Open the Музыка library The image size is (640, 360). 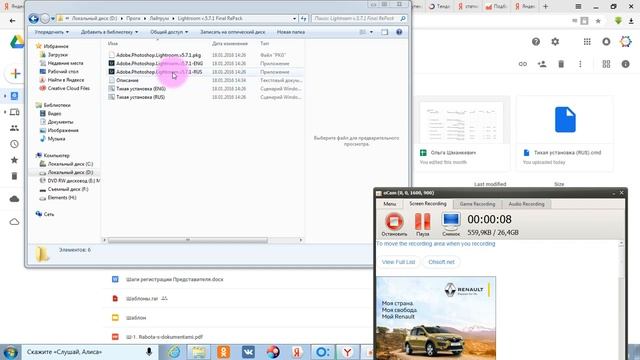pos(56,139)
